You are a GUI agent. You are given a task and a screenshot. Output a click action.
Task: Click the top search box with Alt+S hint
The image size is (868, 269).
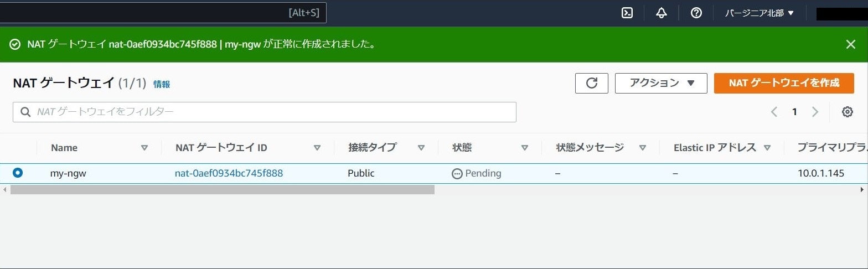[x=163, y=13]
